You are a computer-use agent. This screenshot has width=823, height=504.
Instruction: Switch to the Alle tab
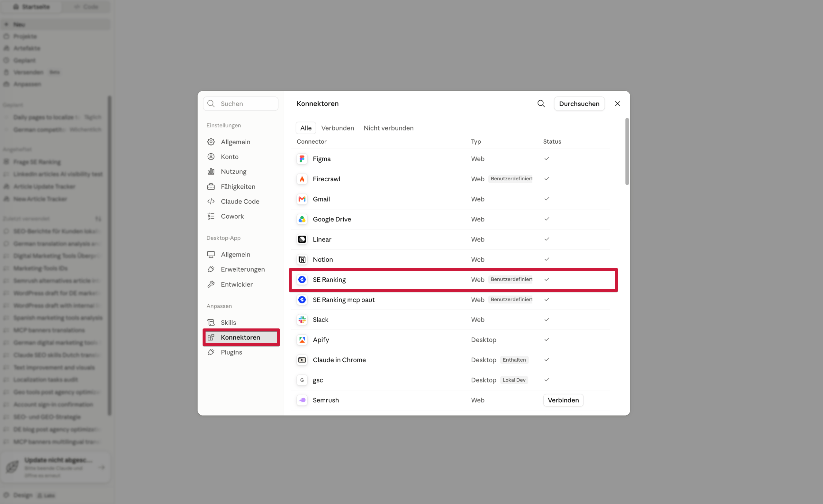[306, 128]
